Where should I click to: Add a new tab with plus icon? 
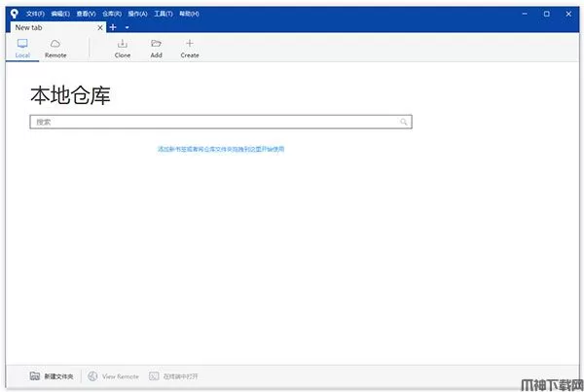(x=113, y=27)
